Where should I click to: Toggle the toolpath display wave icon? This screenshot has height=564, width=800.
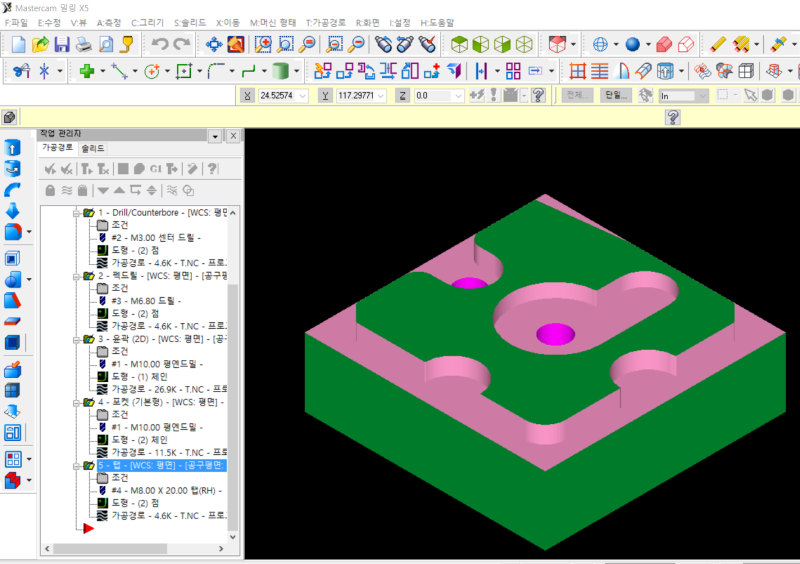(66, 190)
